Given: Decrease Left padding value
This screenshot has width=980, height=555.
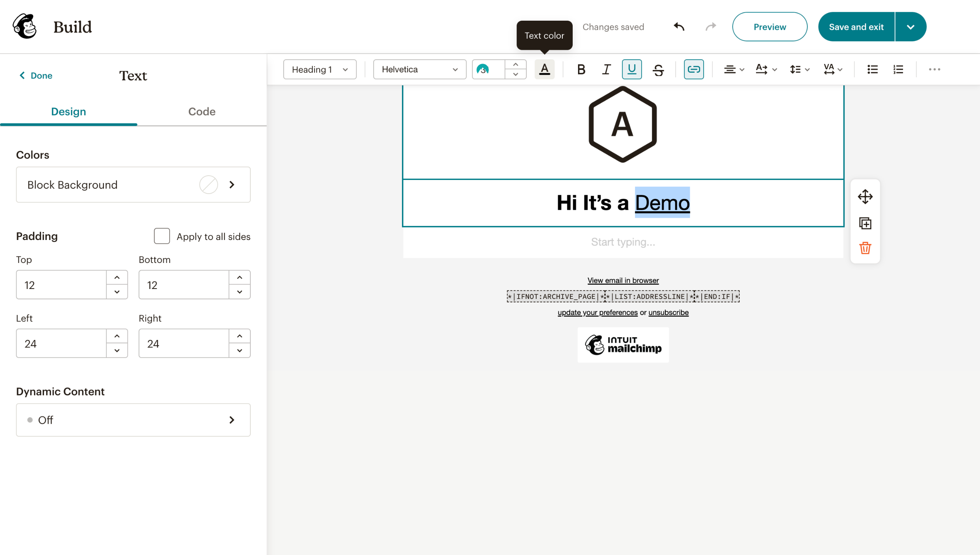Looking at the screenshot, I should pyautogui.click(x=117, y=350).
